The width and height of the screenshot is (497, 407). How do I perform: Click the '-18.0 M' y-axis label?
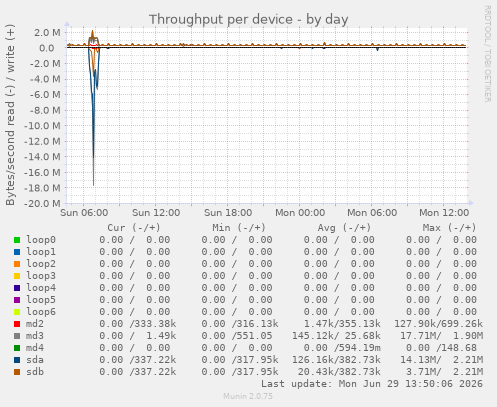coord(42,188)
